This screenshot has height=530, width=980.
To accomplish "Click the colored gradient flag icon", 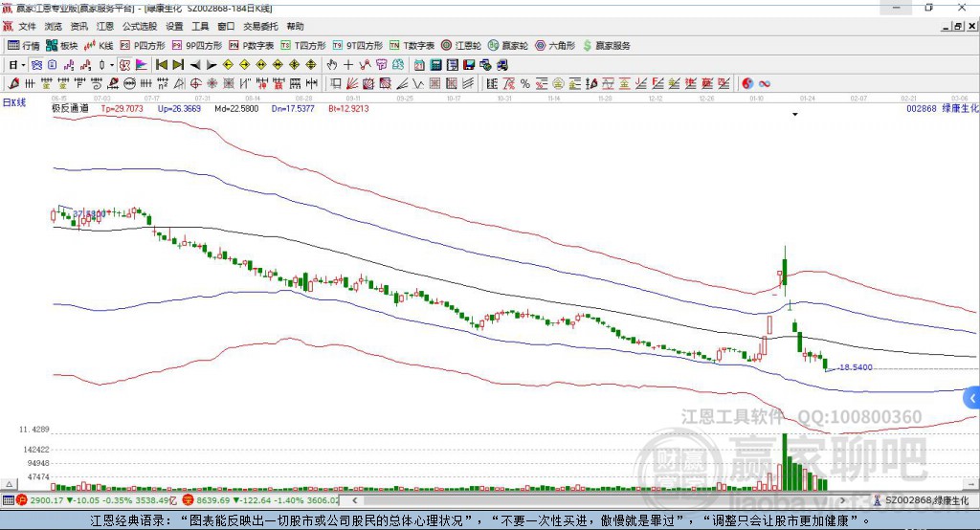I will click(x=142, y=64).
